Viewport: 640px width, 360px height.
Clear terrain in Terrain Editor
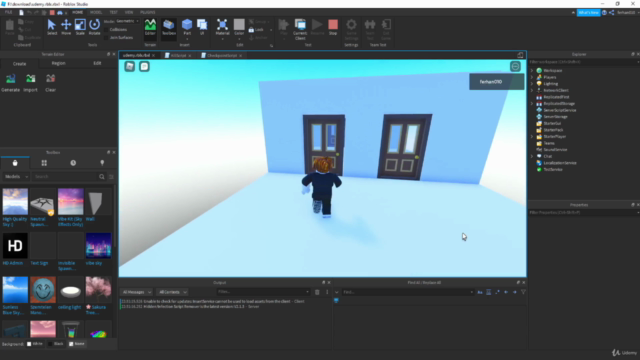[x=51, y=83]
